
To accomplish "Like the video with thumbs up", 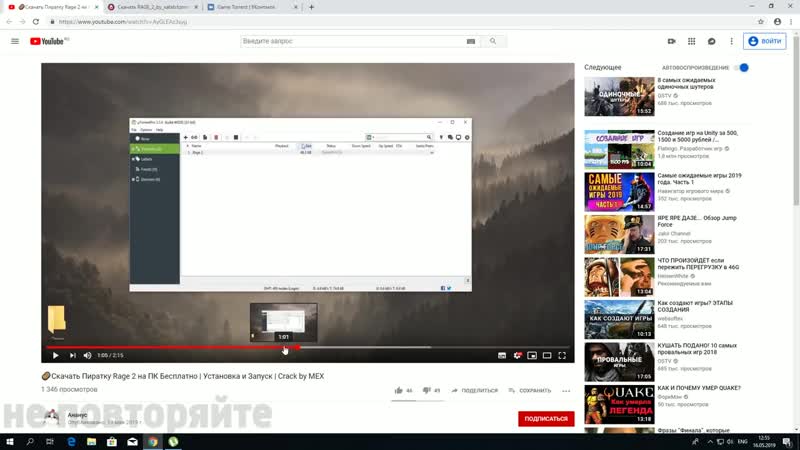I will click(x=398, y=390).
